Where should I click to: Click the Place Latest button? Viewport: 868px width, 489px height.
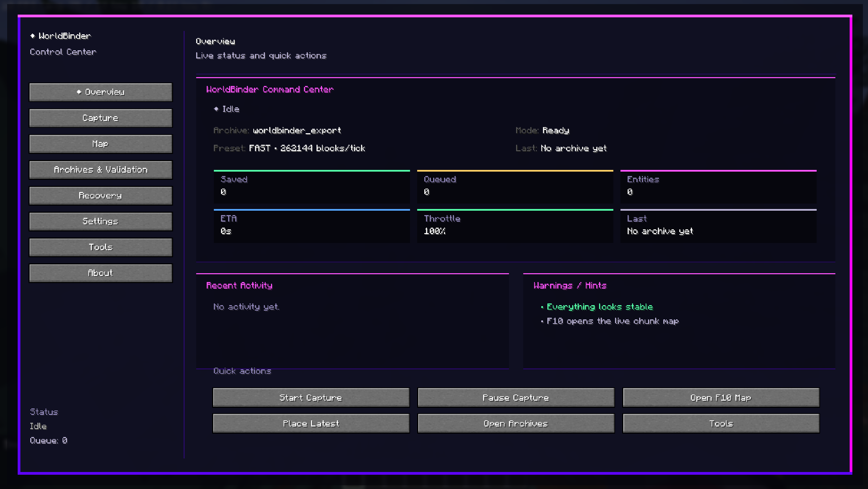click(x=311, y=423)
